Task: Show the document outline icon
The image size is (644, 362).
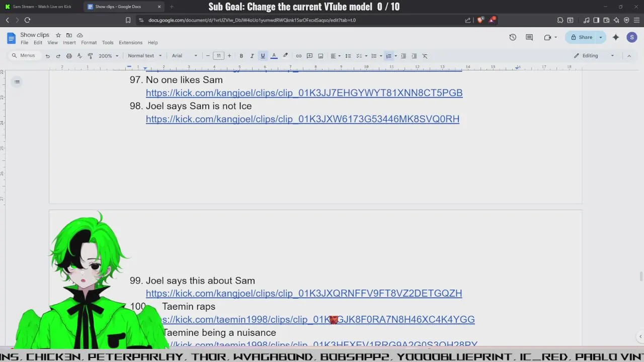Action: click(17, 82)
